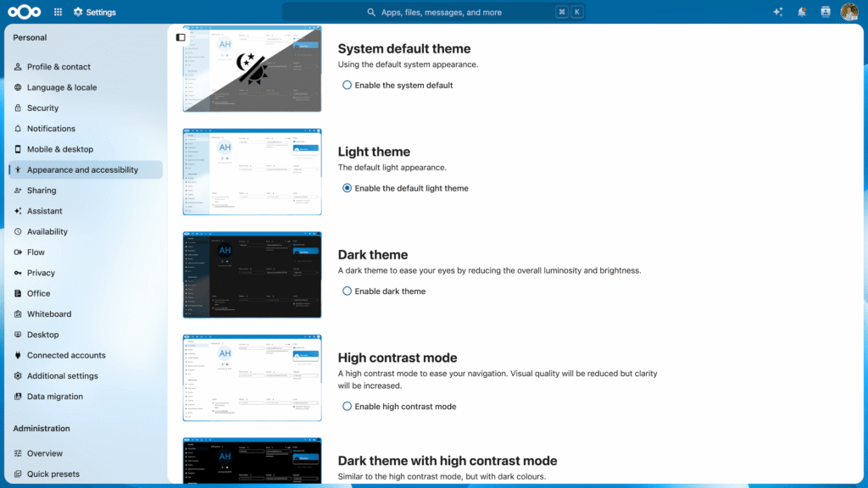Viewport: 868px width, 488px height.
Task: Click the Profile & contact person icon
Action: (18, 66)
